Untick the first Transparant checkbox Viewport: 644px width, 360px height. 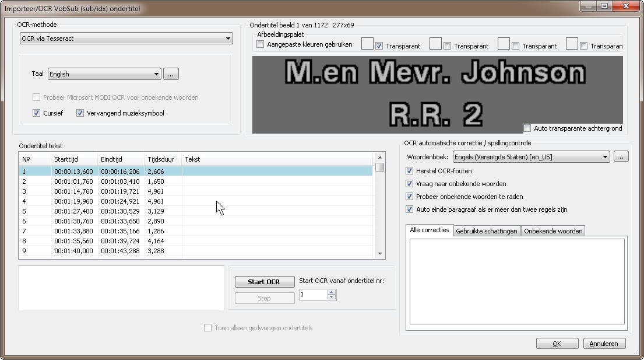click(x=379, y=46)
